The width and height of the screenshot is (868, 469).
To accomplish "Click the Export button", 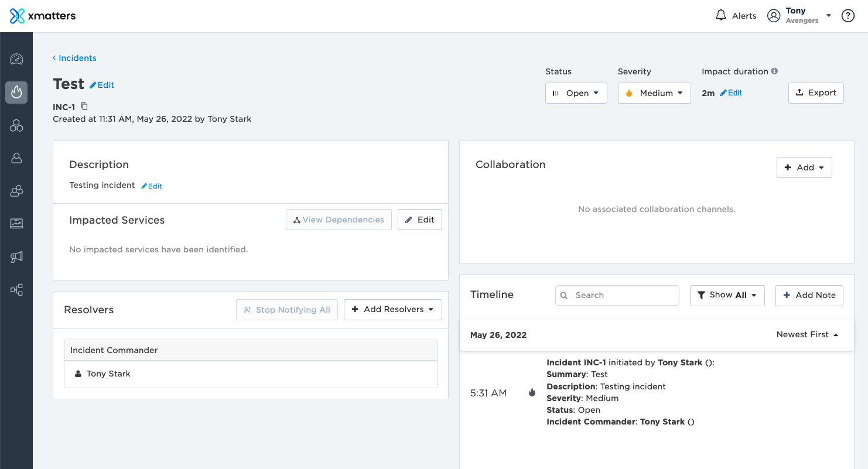I will click(x=816, y=93).
